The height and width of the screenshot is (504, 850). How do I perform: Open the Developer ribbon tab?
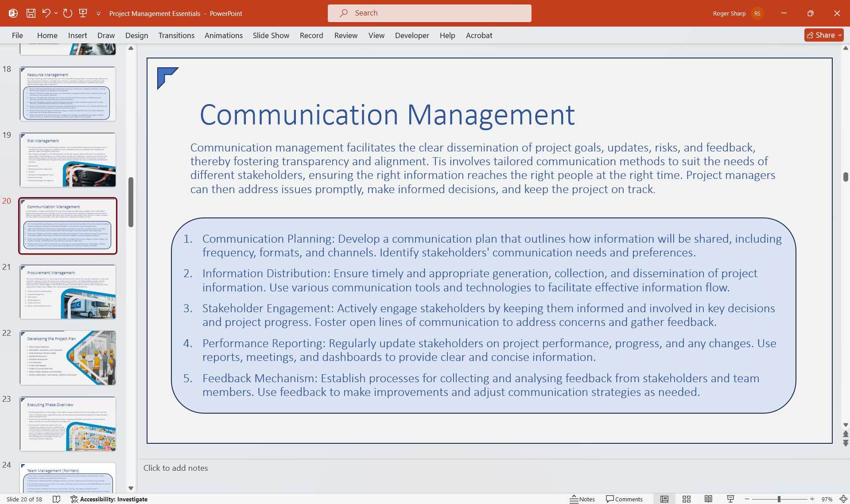[411, 35]
